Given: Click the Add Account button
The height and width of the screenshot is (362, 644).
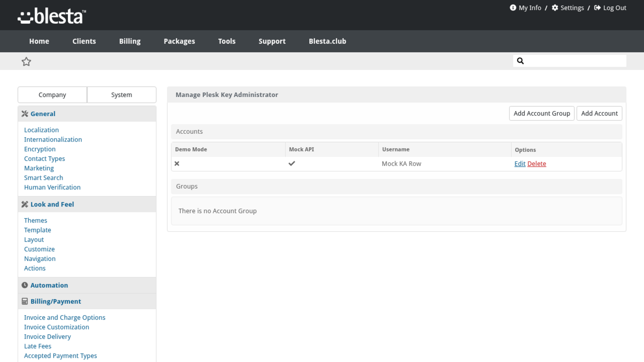Looking at the screenshot, I should click(x=599, y=113).
